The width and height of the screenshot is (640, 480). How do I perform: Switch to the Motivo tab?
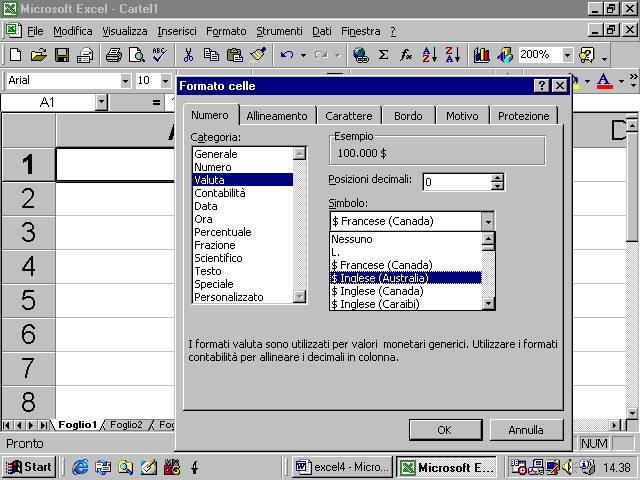(462, 116)
